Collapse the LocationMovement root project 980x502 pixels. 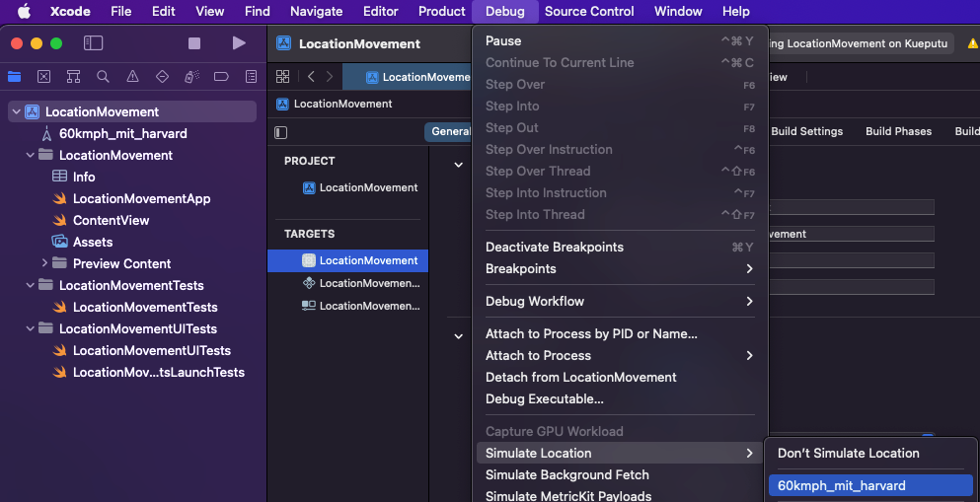16,111
